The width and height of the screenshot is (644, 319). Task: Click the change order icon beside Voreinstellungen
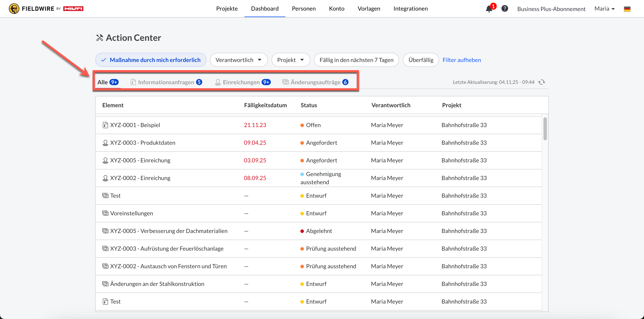click(x=105, y=213)
